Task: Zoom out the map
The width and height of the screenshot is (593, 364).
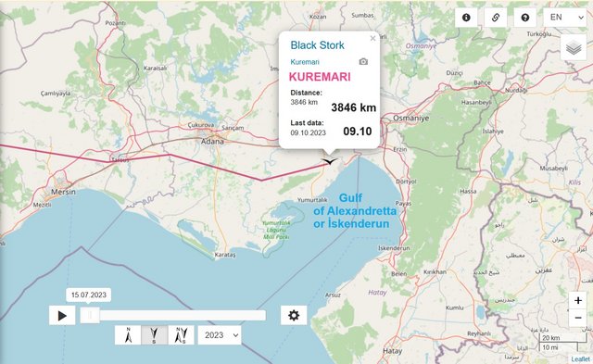Action: 577,319
